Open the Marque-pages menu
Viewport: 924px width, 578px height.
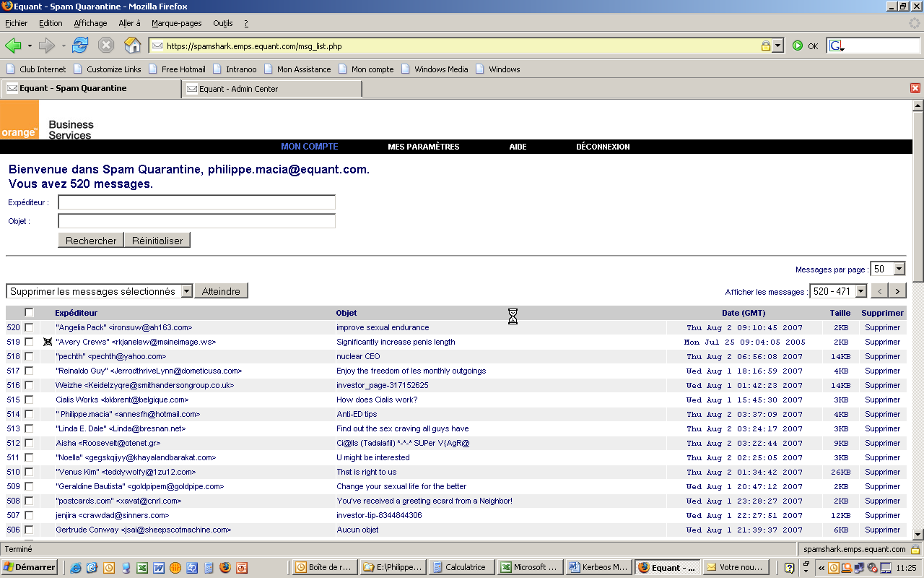click(177, 23)
